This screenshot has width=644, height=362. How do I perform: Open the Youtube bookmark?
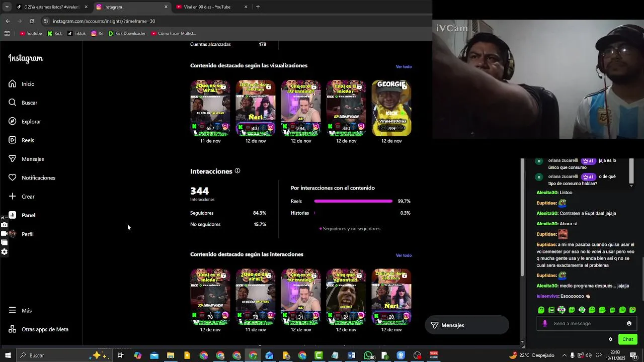[31, 34]
